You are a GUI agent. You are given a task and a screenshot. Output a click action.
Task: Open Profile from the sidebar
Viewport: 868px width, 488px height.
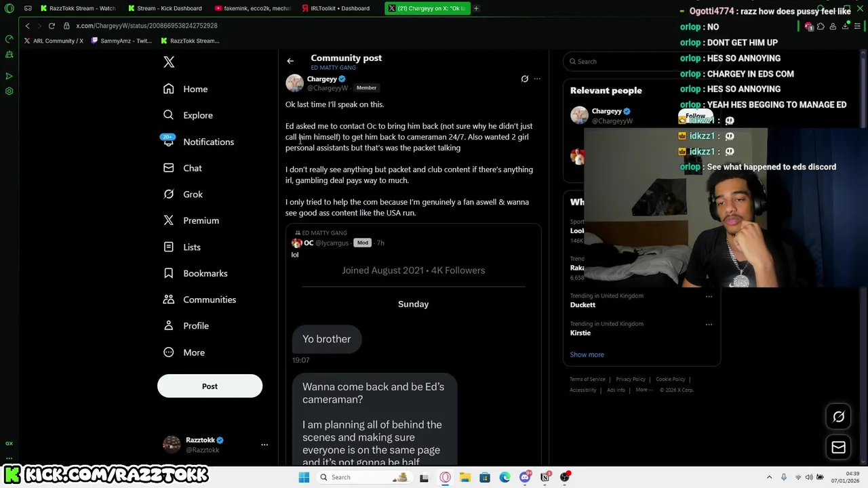click(x=186, y=326)
